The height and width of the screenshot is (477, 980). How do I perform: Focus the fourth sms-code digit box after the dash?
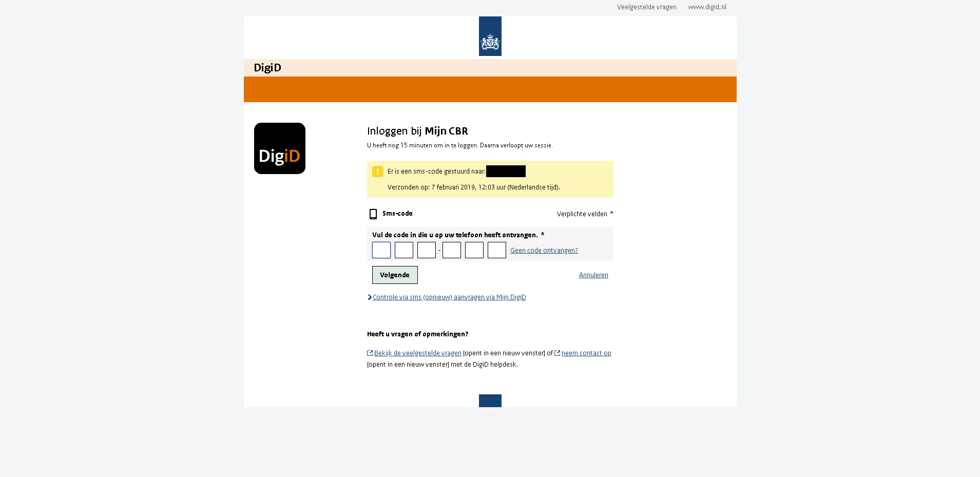pyautogui.click(x=452, y=250)
